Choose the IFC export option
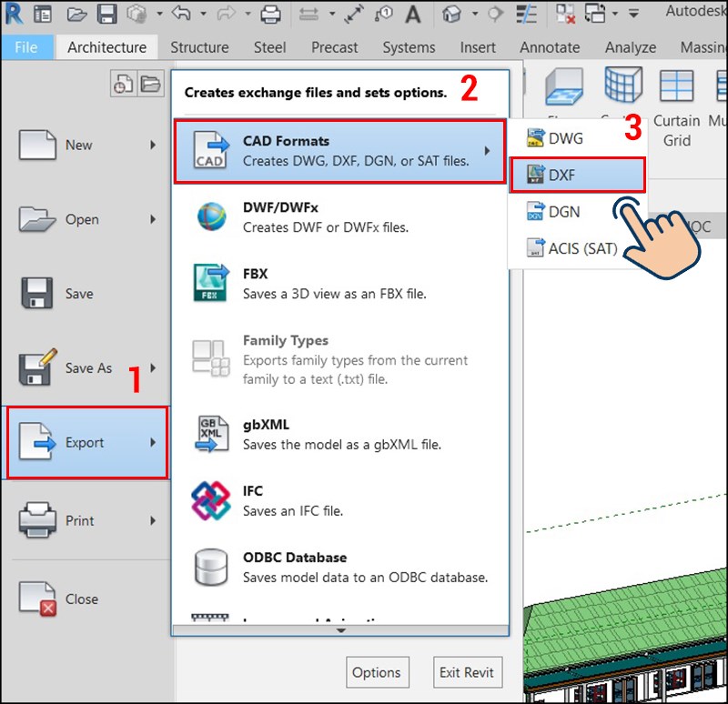The image size is (728, 704). (x=339, y=501)
